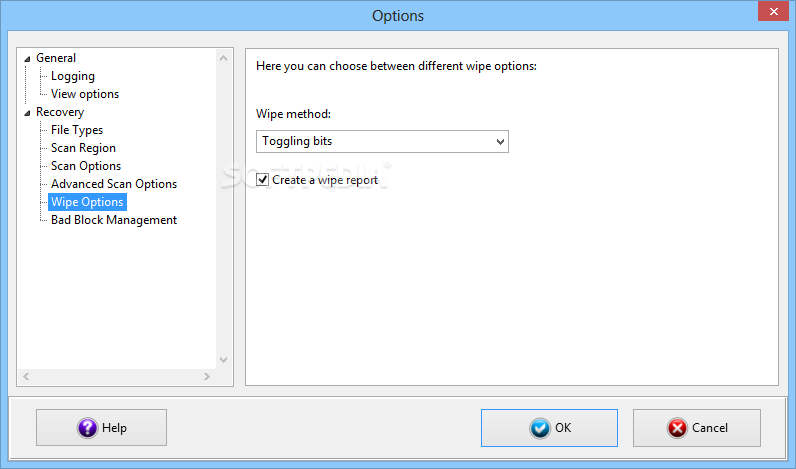Collapse the Recovery tree node
Viewport: 796px width, 469px height.
(x=27, y=112)
